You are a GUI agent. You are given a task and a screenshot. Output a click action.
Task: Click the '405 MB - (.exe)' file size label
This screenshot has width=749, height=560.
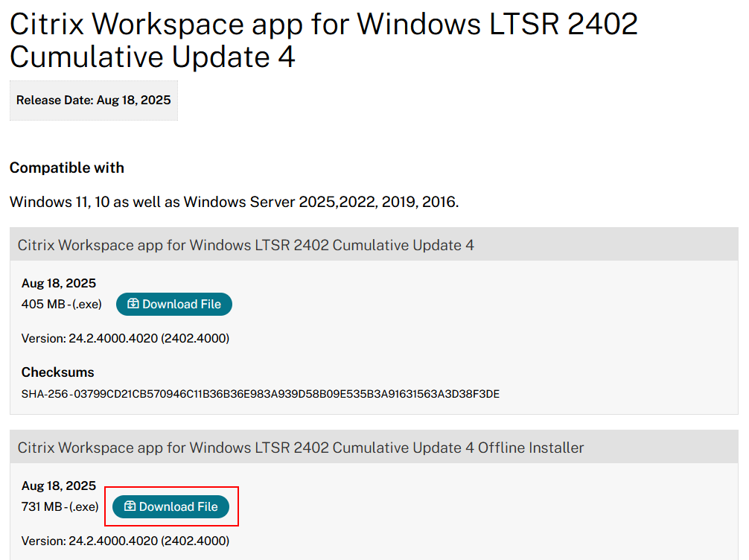click(60, 304)
